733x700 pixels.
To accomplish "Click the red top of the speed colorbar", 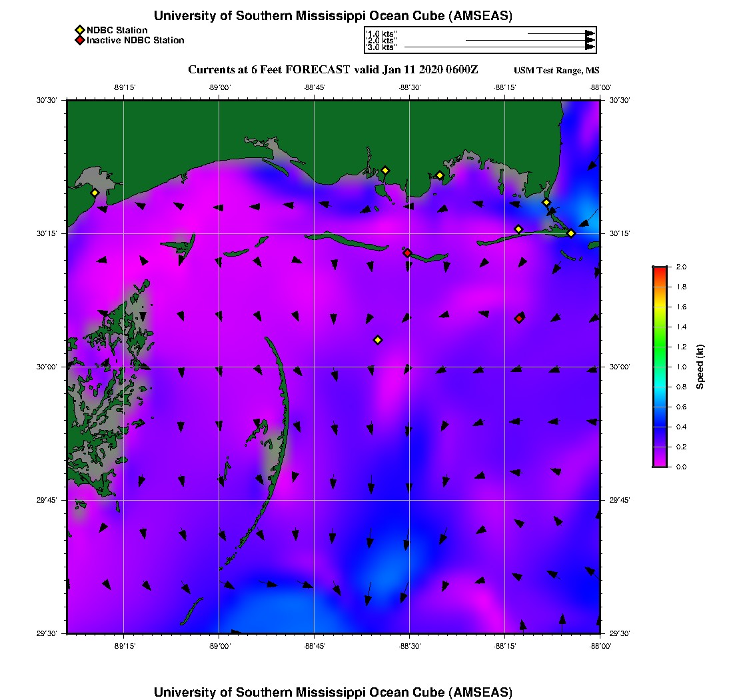I will [x=660, y=269].
